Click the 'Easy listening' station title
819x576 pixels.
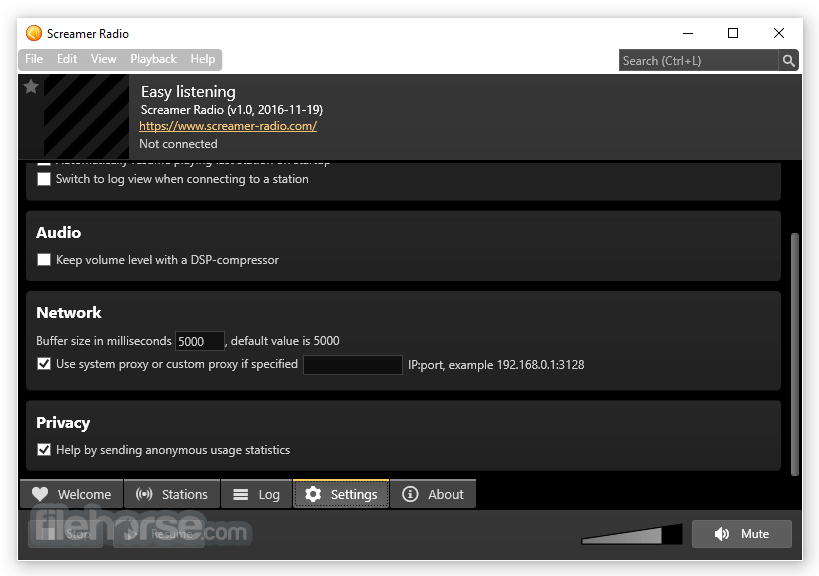click(188, 92)
